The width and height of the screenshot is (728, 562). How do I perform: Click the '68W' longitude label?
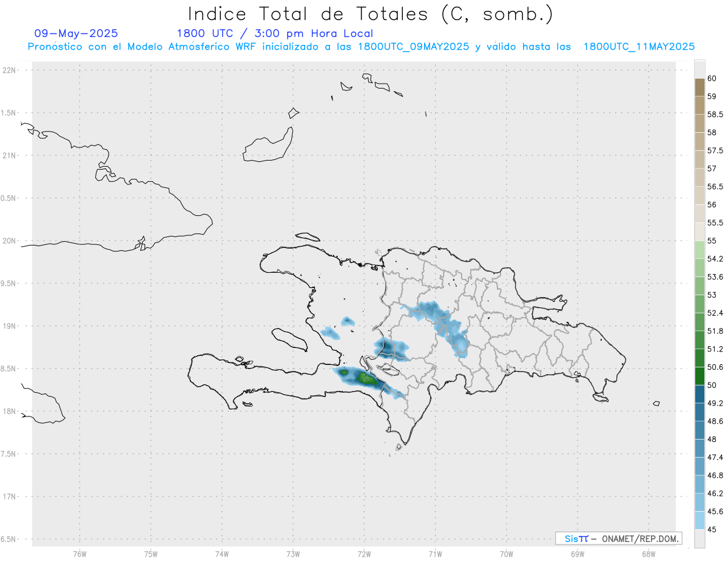(648, 554)
